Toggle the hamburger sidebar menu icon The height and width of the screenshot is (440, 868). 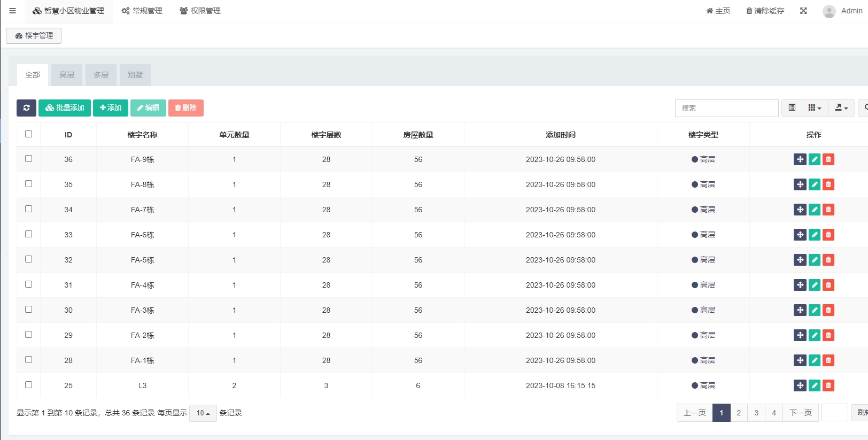pos(12,11)
